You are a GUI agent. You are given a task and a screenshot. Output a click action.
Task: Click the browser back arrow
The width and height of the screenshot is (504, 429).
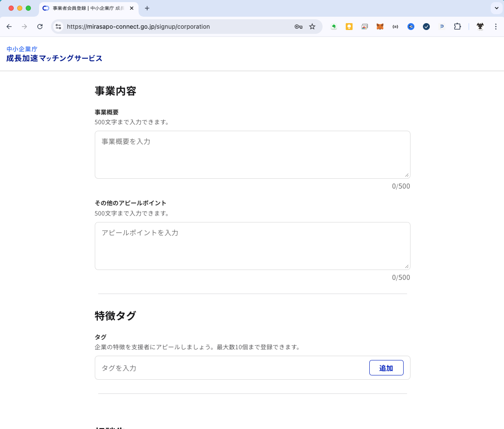pyautogui.click(x=9, y=27)
